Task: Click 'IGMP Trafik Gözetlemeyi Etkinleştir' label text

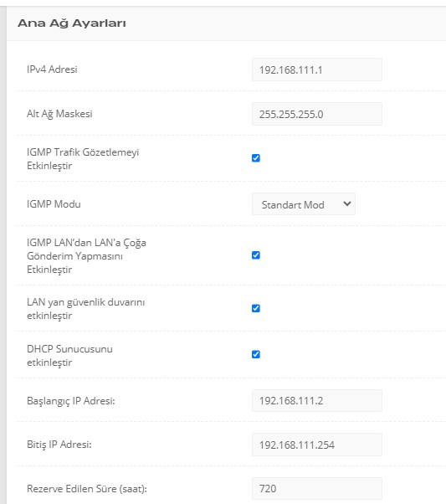Action: pos(83,159)
